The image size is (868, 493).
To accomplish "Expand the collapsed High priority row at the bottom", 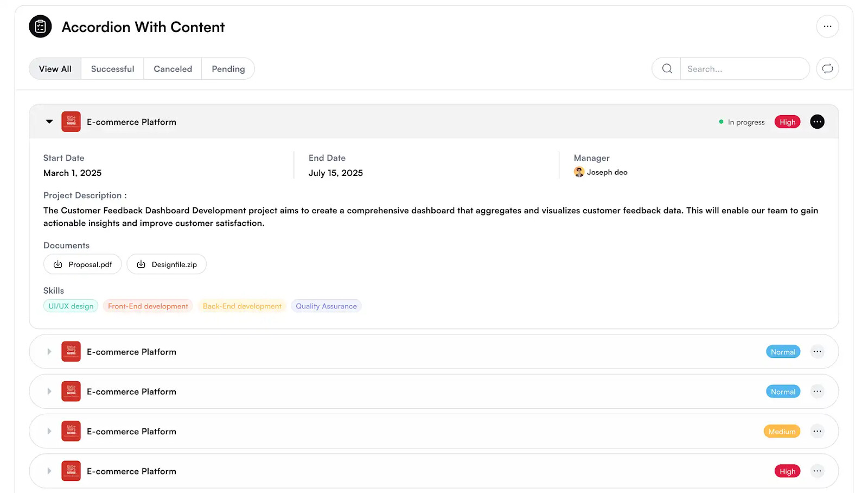I will point(49,471).
